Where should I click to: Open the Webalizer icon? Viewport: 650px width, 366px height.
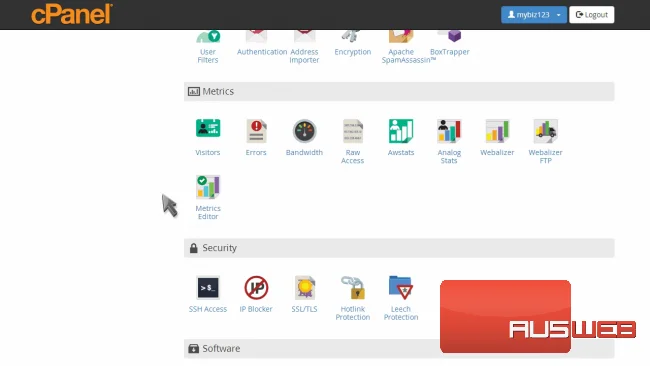497,131
